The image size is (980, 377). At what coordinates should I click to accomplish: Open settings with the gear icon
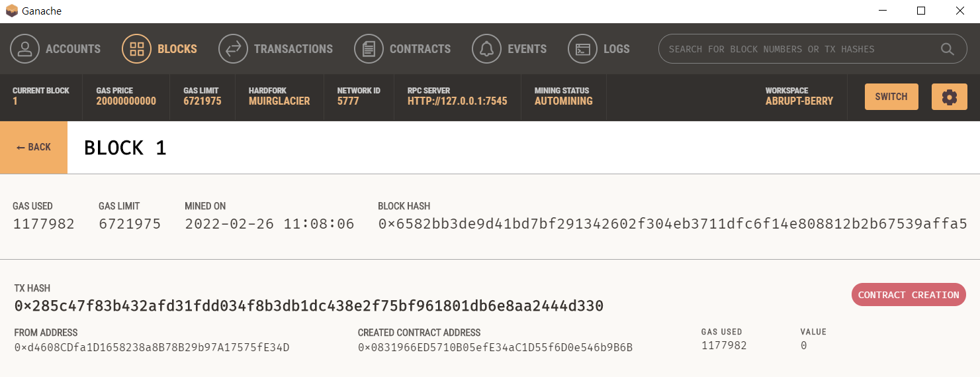(x=950, y=97)
